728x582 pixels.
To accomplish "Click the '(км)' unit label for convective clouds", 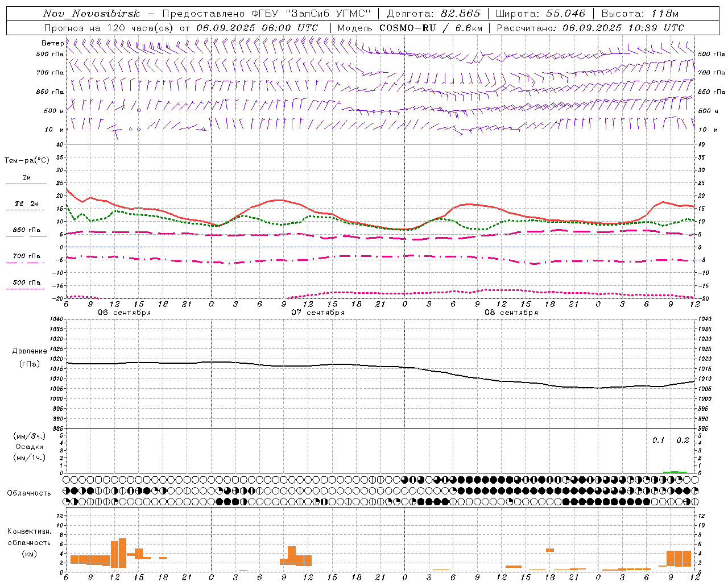I will click(x=30, y=554).
